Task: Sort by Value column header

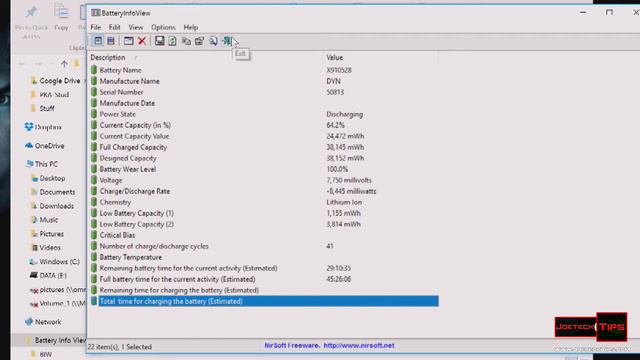Action: pyautogui.click(x=380, y=58)
